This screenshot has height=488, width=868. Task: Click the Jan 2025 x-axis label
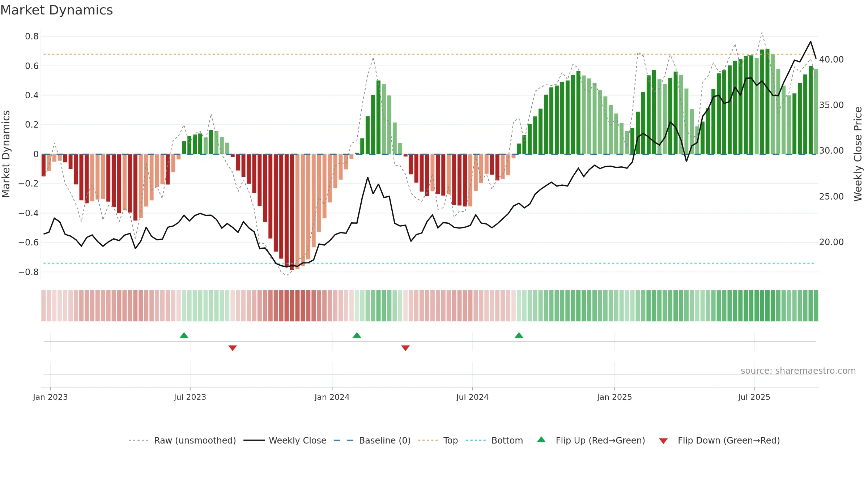click(x=614, y=397)
